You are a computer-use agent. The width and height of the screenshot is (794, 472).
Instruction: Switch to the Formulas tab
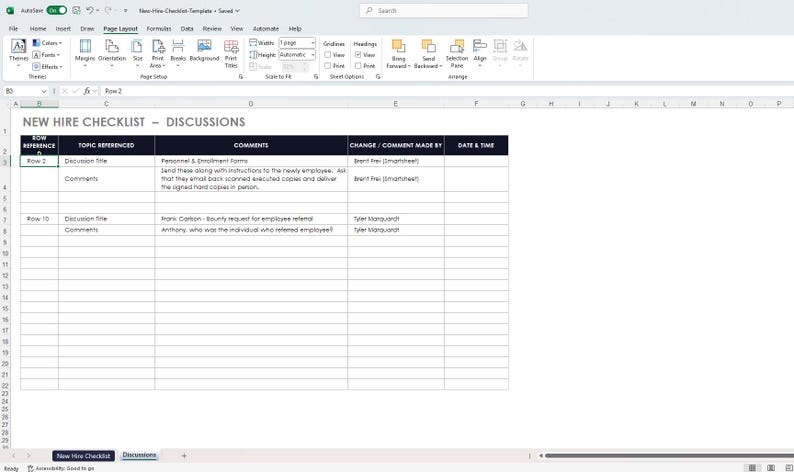pyautogui.click(x=159, y=29)
